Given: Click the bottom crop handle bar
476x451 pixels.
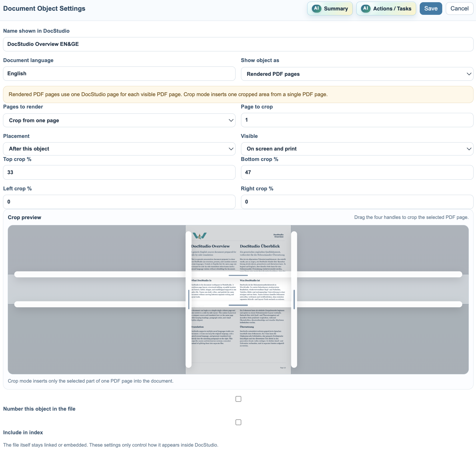Looking at the screenshot, I should [x=238, y=304].
